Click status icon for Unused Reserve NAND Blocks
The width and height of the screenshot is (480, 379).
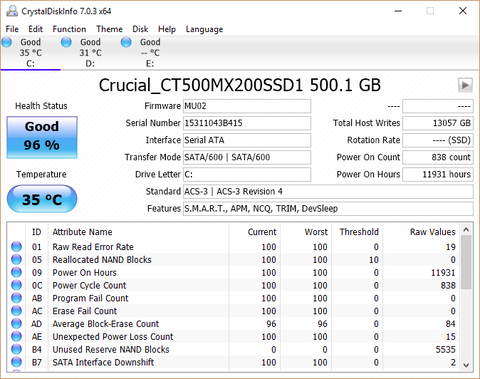click(x=16, y=349)
